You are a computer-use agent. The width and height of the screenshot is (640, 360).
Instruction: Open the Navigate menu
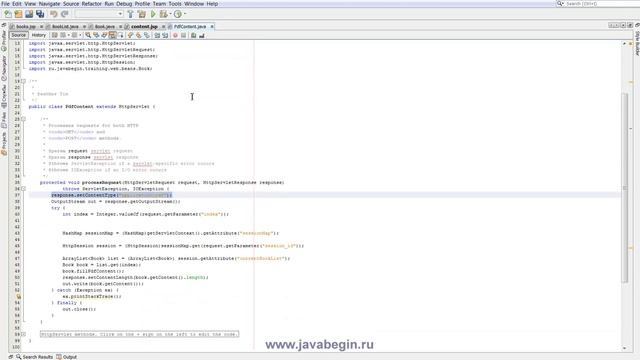pos(49,4)
